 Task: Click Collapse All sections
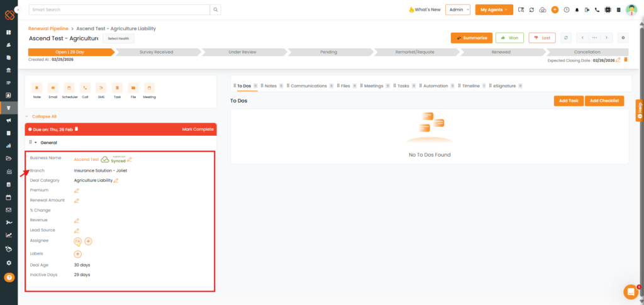(44, 116)
